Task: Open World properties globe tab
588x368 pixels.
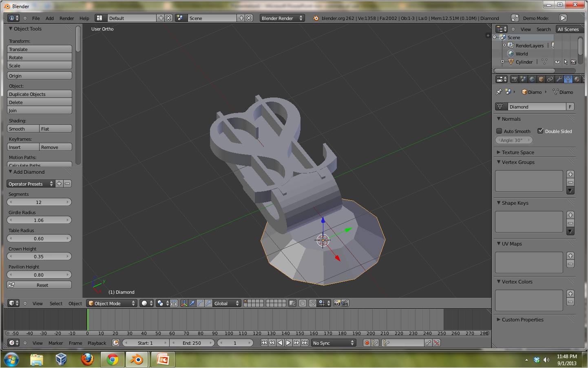Action: click(x=532, y=79)
